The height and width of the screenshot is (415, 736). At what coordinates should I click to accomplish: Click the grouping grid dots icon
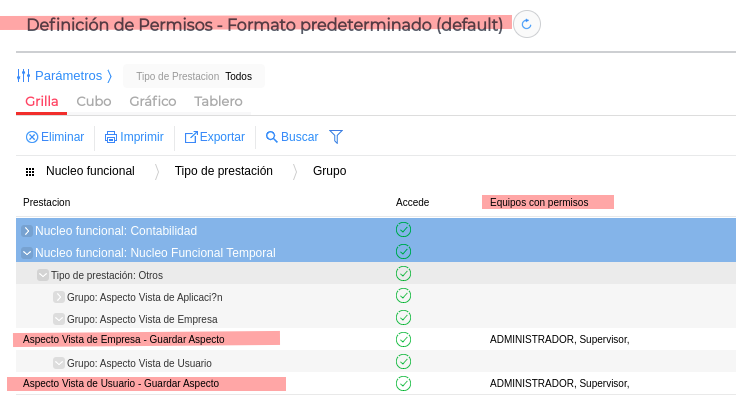[x=30, y=172]
